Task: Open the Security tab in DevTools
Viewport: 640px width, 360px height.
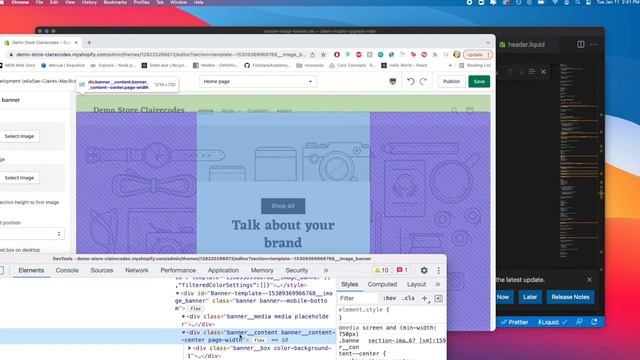Action: click(x=297, y=270)
